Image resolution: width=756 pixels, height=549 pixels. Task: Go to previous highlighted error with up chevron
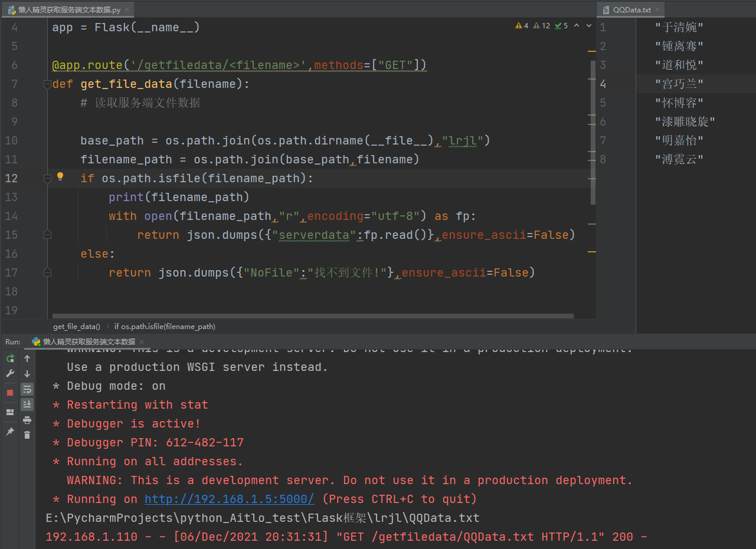(x=577, y=26)
